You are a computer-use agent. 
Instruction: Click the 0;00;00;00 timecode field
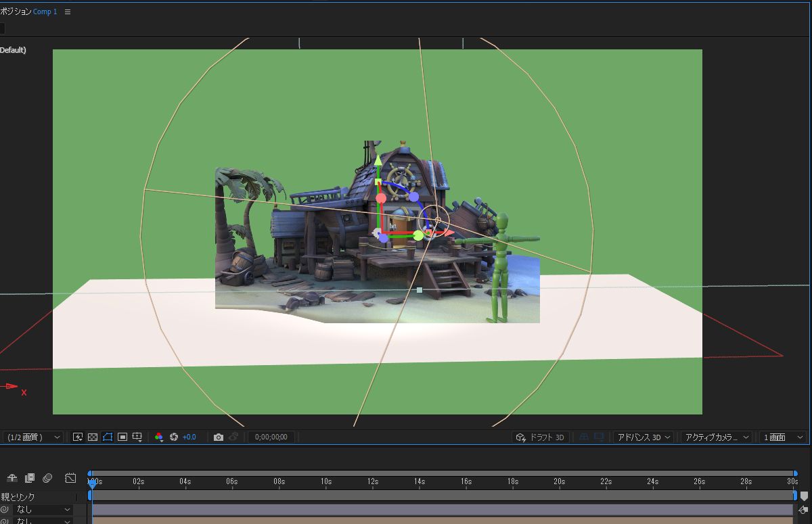[271, 437]
